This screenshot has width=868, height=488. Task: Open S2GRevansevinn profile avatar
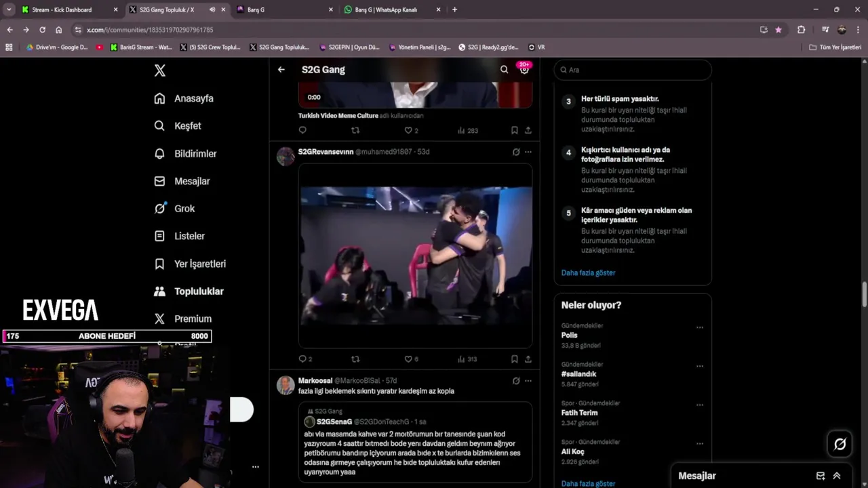click(x=286, y=156)
